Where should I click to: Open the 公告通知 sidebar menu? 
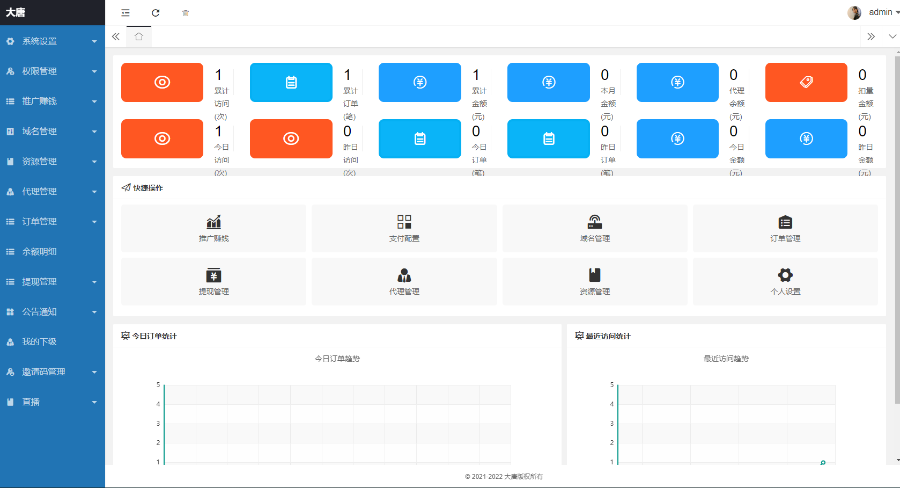click(52, 312)
